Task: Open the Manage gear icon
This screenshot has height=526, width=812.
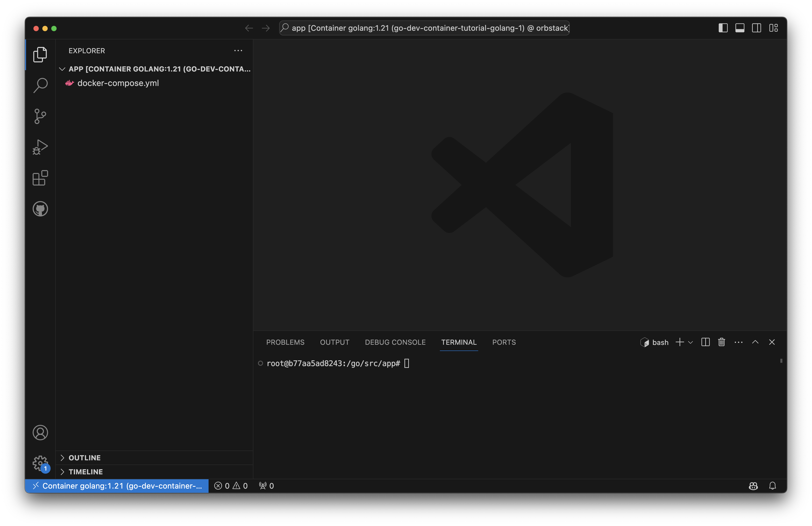Action: click(40, 463)
